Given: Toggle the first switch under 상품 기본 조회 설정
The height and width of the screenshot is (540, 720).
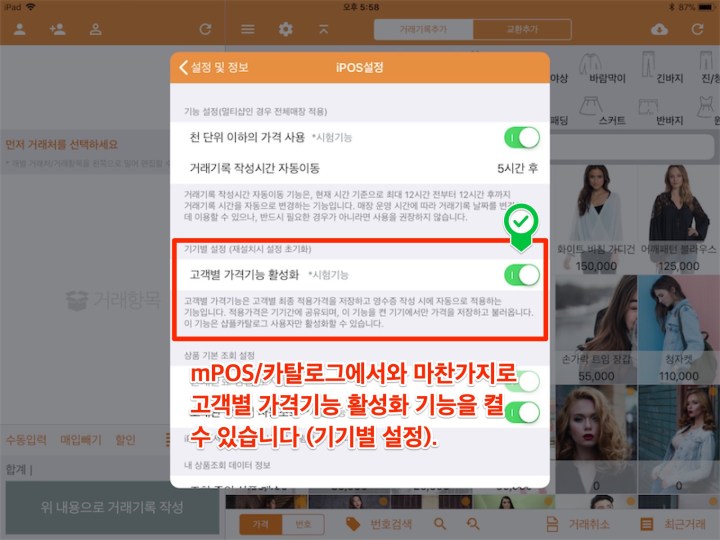Looking at the screenshot, I should [x=522, y=381].
